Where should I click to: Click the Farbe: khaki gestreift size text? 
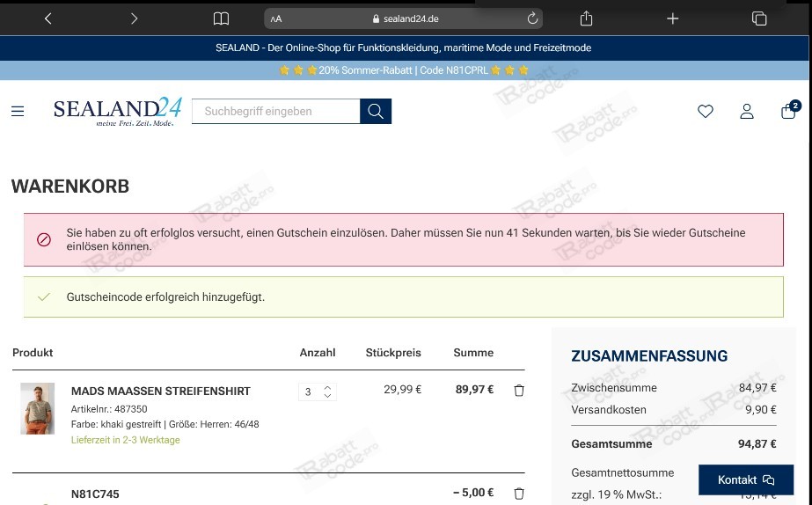click(165, 424)
